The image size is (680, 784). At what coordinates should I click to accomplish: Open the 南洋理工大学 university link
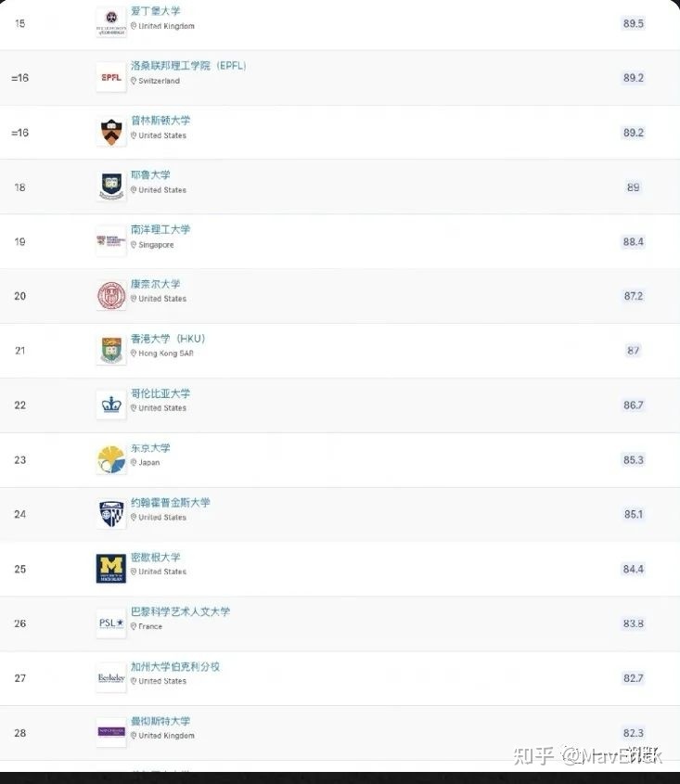160,229
